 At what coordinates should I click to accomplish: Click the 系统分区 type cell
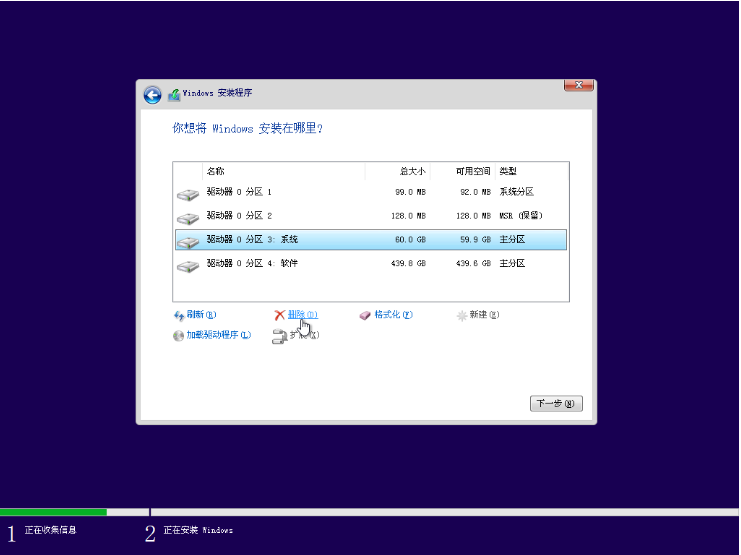pos(517,192)
